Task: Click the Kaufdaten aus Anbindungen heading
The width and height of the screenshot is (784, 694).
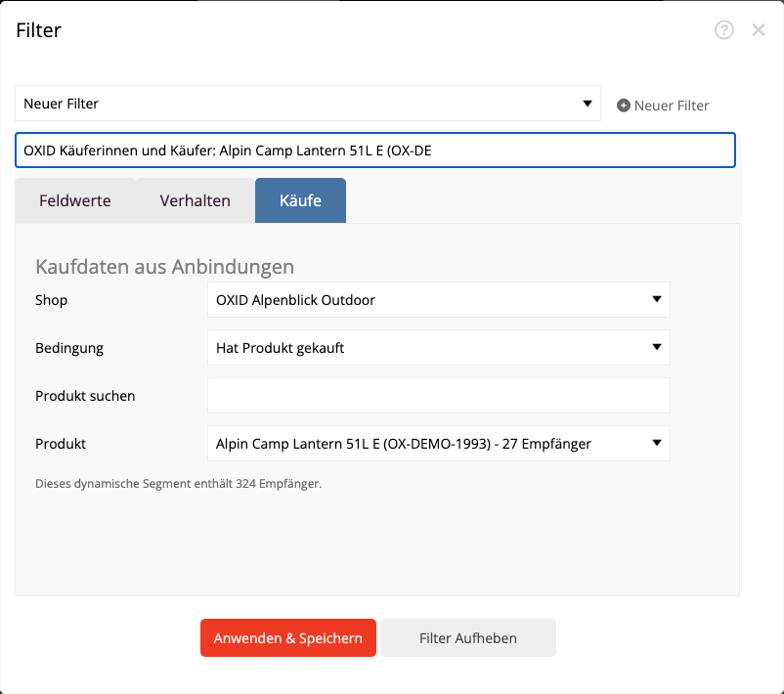Action: pos(164,267)
